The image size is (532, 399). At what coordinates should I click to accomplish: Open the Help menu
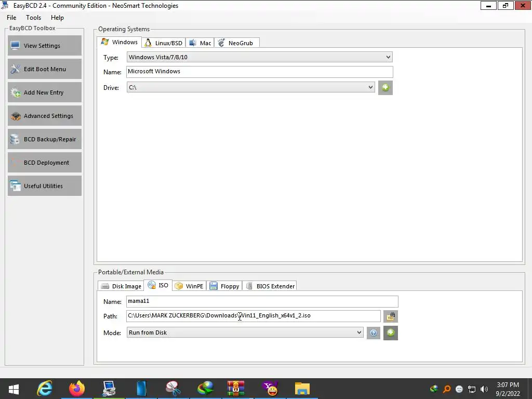pos(57,18)
